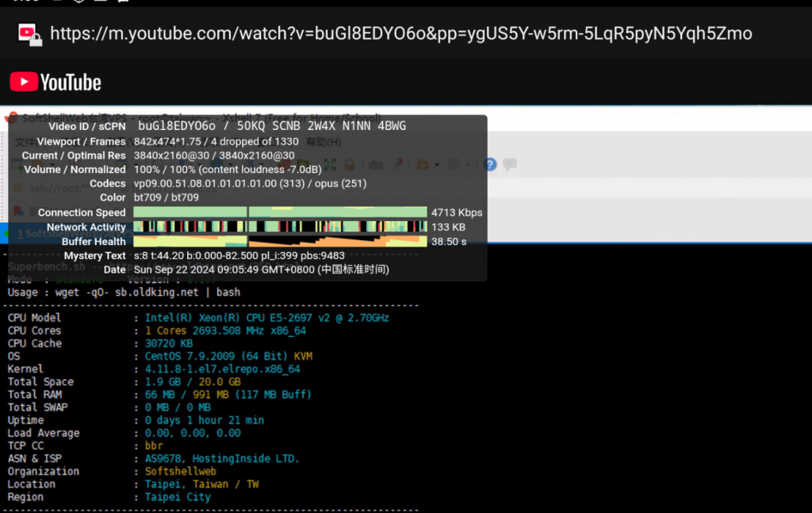The image size is (812, 513).
Task: Click the folder icon in Xshell toolbar
Action: coord(423,164)
